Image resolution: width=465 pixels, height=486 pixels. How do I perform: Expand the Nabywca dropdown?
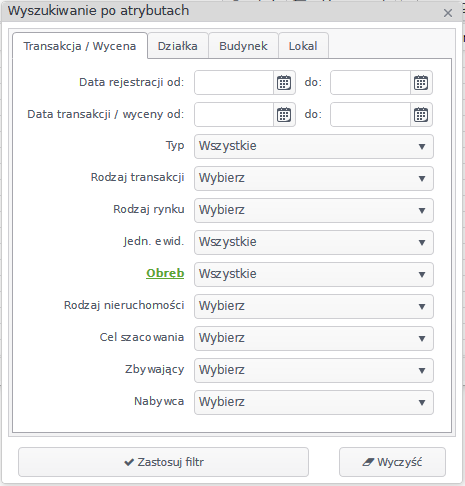(314, 402)
